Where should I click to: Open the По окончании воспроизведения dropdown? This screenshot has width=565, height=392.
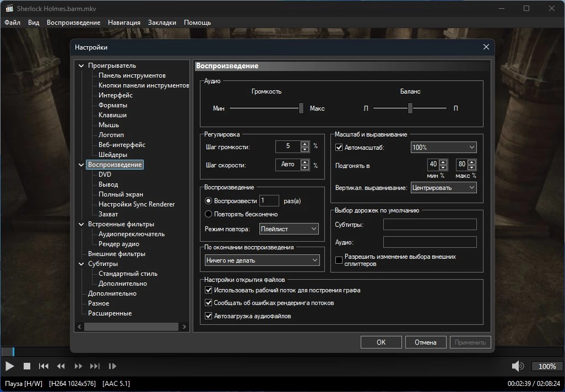pos(262,260)
